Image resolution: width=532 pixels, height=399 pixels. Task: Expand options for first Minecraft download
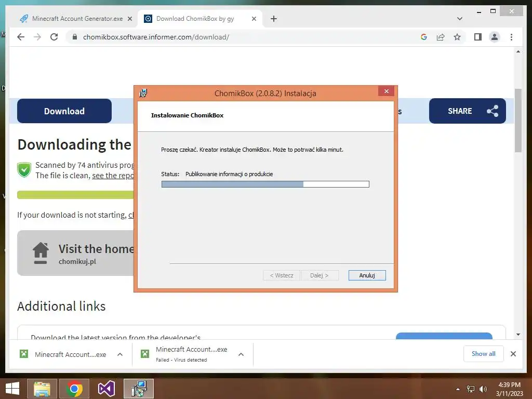(x=120, y=354)
